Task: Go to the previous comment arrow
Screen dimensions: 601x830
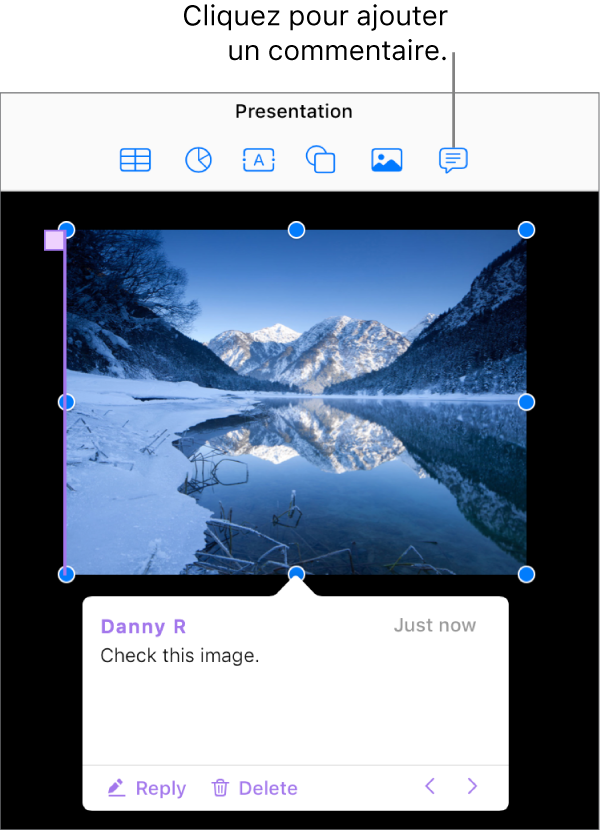Action: tap(430, 786)
